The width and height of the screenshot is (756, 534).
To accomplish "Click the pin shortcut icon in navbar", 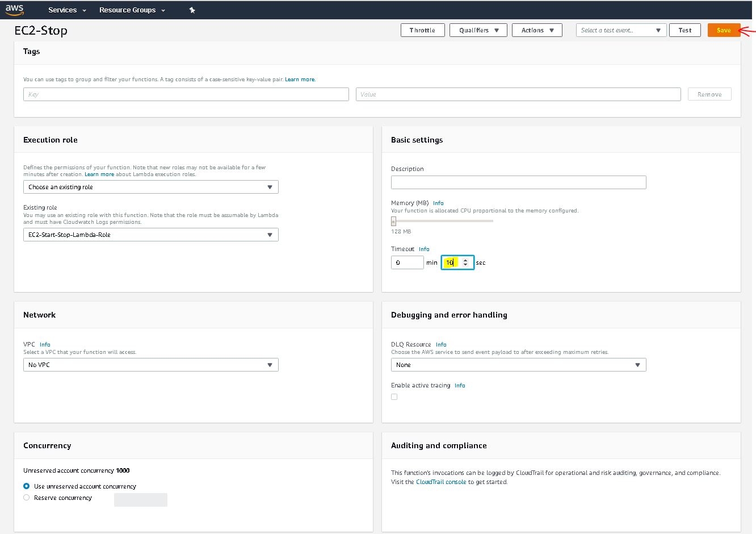I will [192, 10].
